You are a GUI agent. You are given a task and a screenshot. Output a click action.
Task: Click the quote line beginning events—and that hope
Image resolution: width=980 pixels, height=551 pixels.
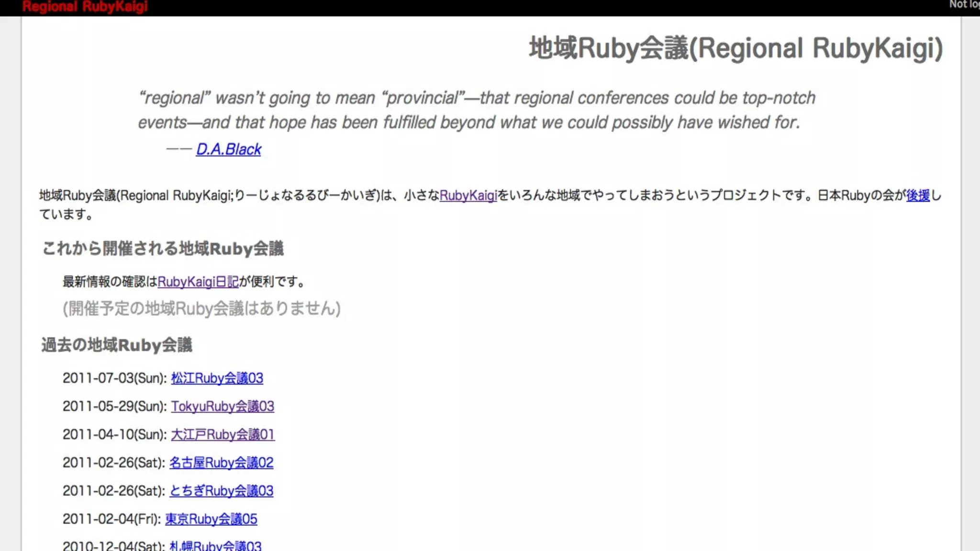pos(469,122)
